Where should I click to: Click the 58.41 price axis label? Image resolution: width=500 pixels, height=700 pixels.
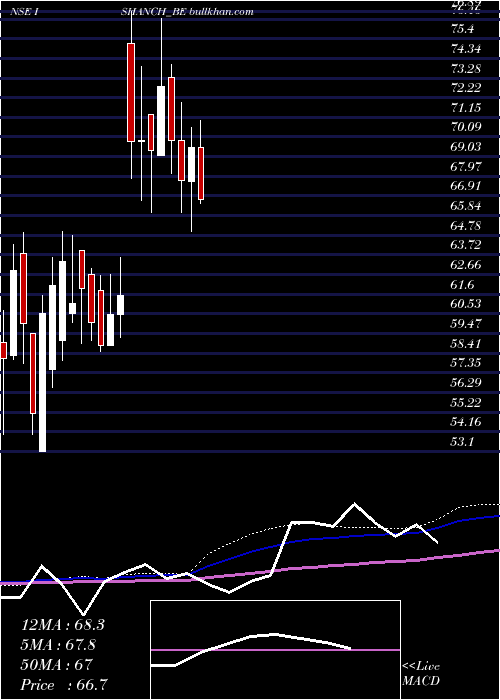466,343
